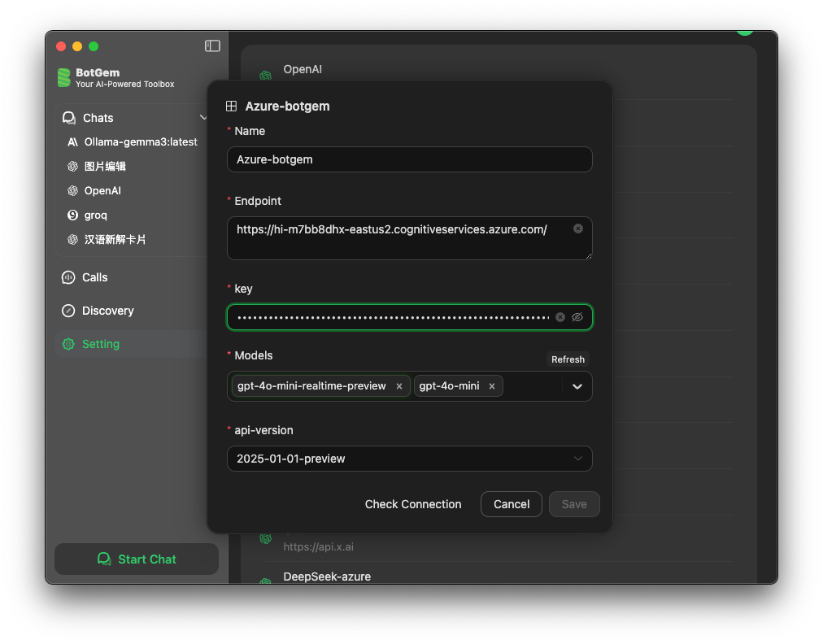Expand the Models dropdown arrow

pyautogui.click(x=577, y=387)
